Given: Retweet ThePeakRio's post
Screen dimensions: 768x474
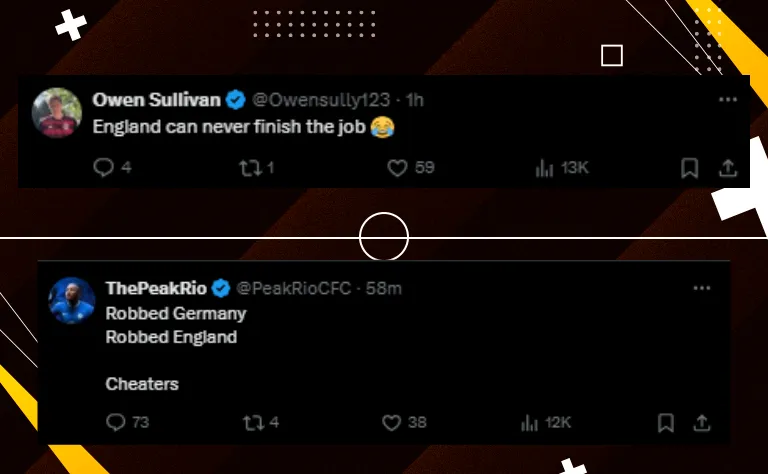Looking at the screenshot, I should [252, 423].
